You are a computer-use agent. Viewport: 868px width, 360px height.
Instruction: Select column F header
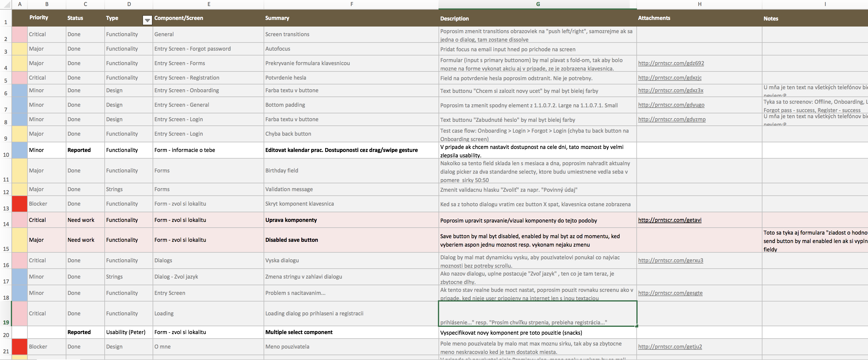pyautogui.click(x=351, y=4)
